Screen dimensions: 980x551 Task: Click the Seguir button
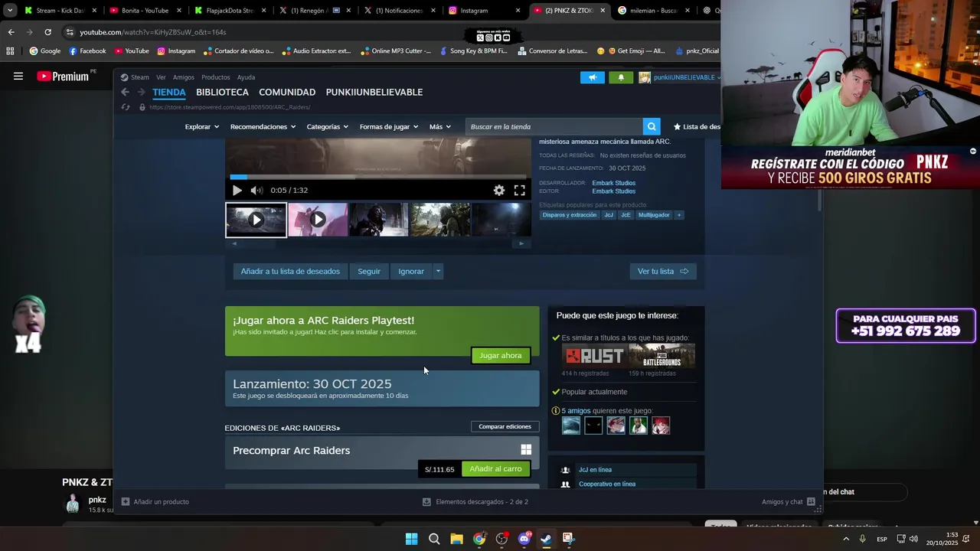[369, 271]
